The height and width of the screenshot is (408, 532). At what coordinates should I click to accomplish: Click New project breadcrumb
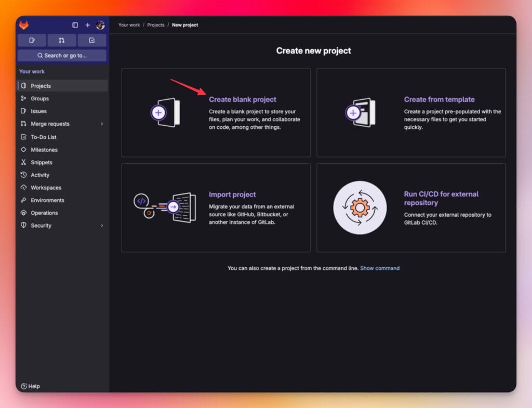pos(185,25)
